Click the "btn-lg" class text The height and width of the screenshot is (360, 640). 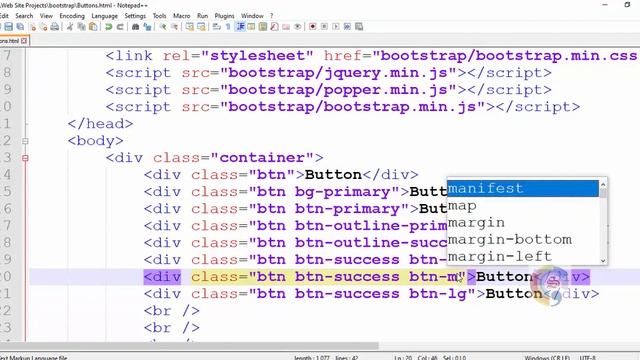coord(438,294)
